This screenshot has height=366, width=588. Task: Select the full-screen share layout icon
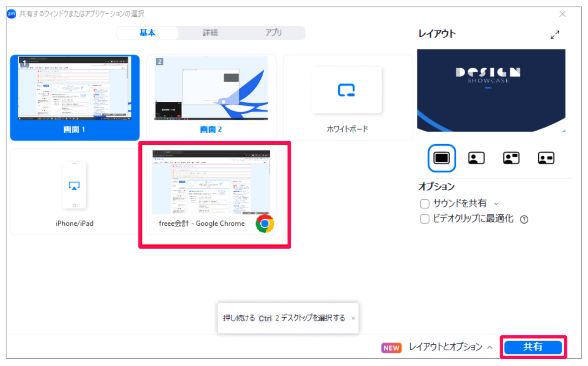(441, 158)
